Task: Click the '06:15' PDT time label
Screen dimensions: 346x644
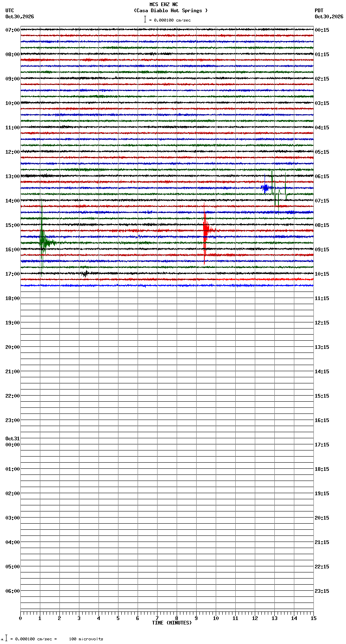Action: 322,176
